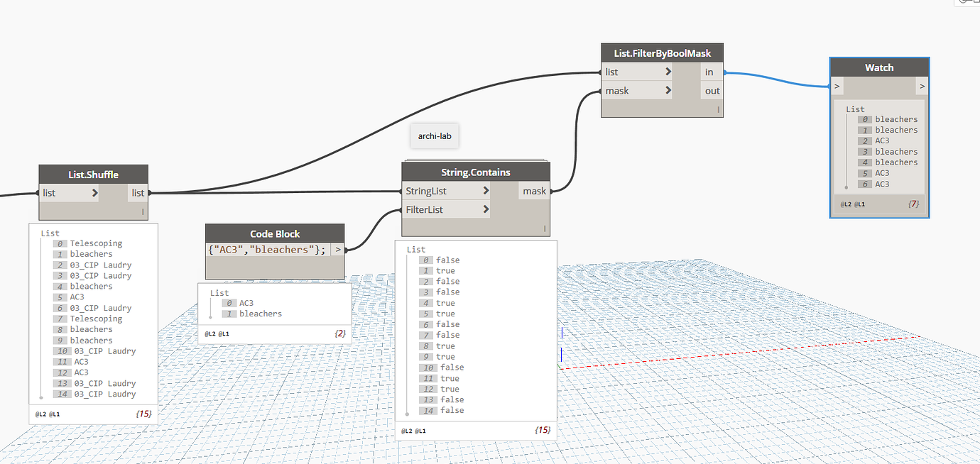Select the Watch node title bar
This screenshot has height=464, width=980.
(879, 67)
